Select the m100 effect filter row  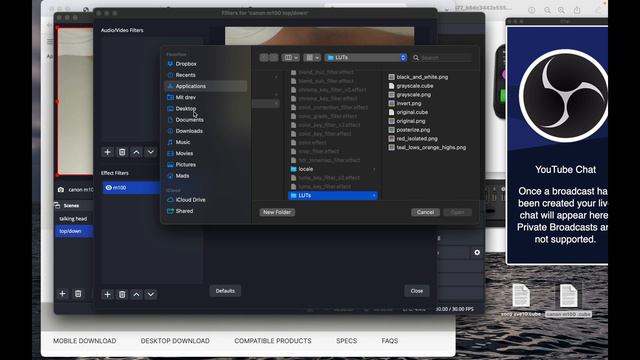tap(131, 188)
